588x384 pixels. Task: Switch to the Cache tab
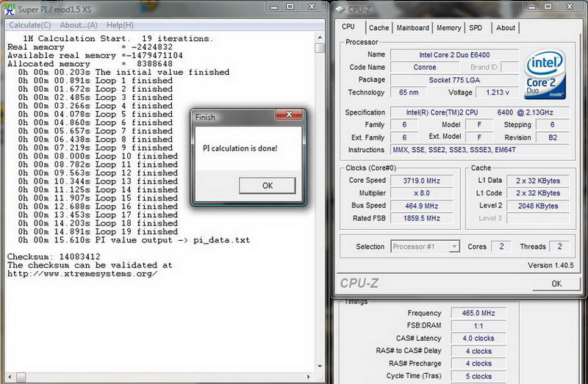click(379, 28)
